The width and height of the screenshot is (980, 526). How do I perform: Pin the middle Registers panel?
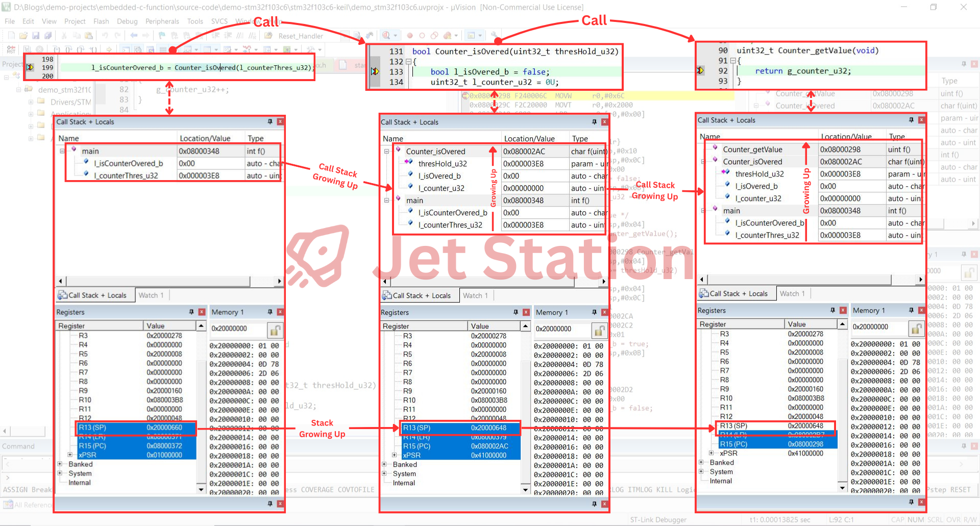click(x=516, y=312)
